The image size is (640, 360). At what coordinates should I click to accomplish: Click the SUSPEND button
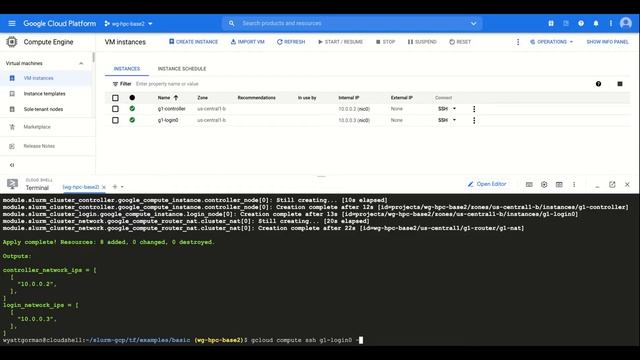tap(422, 42)
